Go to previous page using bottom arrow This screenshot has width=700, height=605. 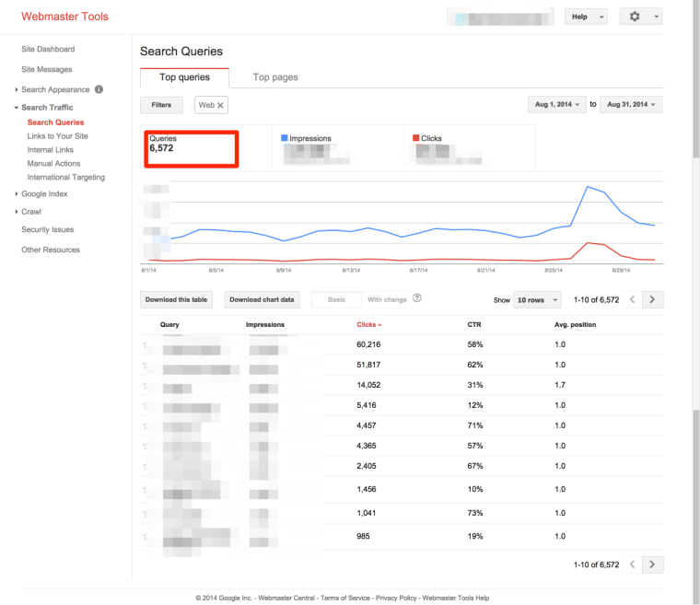632,564
